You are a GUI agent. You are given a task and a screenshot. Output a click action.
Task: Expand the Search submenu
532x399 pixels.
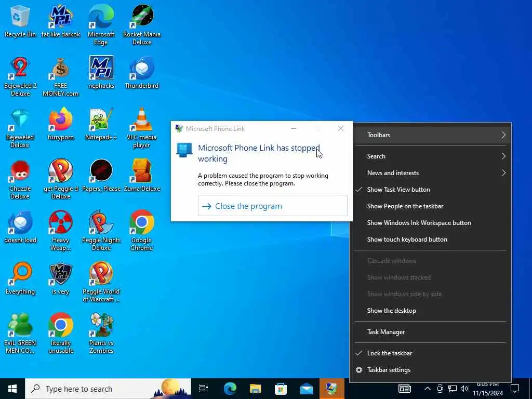[x=430, y=156]
